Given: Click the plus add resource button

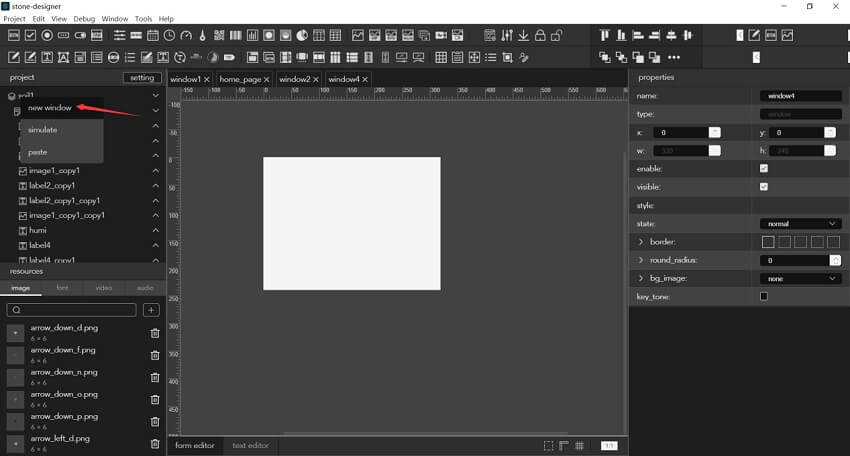Looking at the screenshot, I should point(151,310).
